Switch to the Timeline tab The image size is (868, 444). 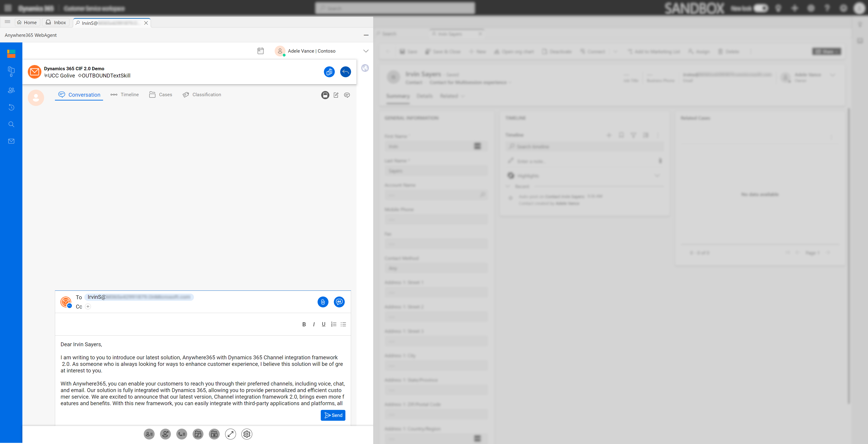(x=125, y=95)
